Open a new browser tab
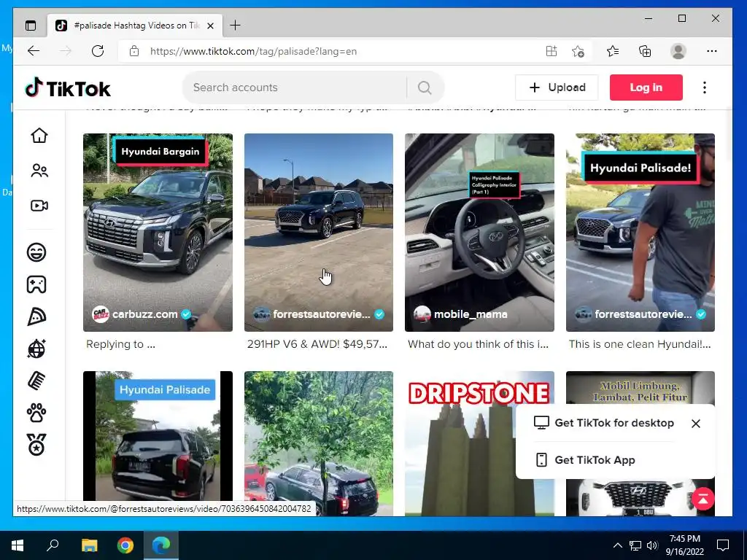Image resolution: width=747 pixels, height=560 pixels. pyautogui.click(x=235, y=26)
